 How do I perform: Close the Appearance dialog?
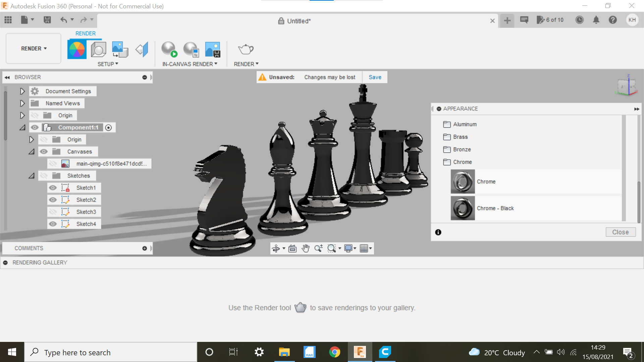click(x=620, y=232)
